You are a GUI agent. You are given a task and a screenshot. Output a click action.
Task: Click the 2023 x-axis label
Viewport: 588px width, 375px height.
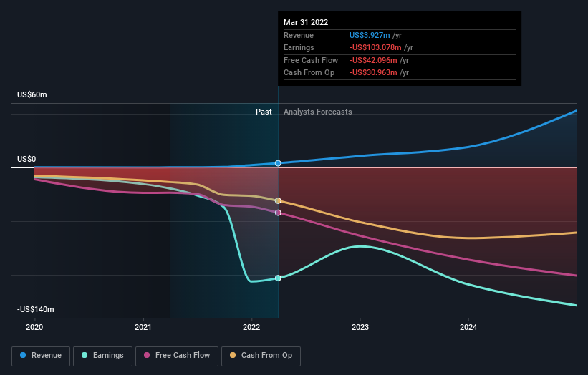(x=360, y=327)
